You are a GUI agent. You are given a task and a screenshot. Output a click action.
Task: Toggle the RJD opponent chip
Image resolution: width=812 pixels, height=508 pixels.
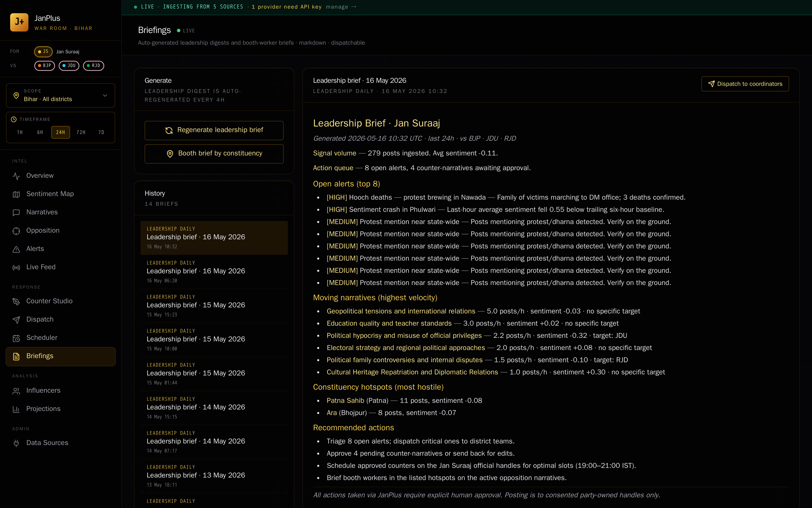pyautogui.click(x=94, y=66)
